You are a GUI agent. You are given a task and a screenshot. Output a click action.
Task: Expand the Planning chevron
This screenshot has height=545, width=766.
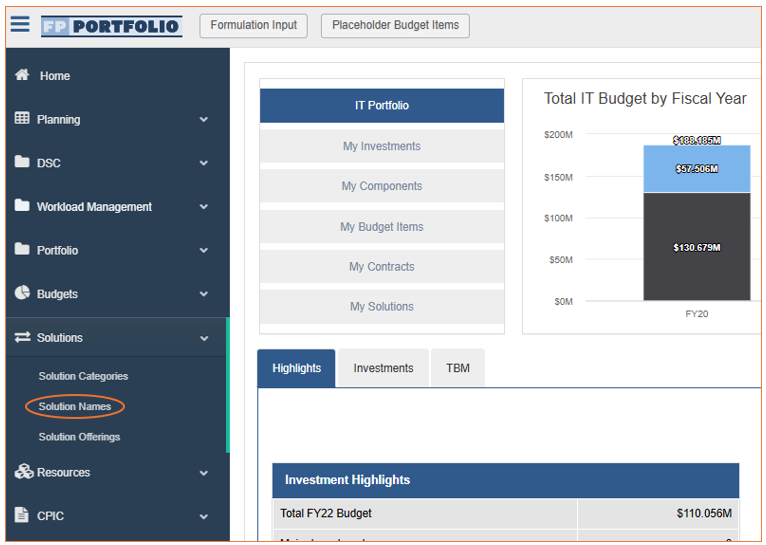pos(204,119)
